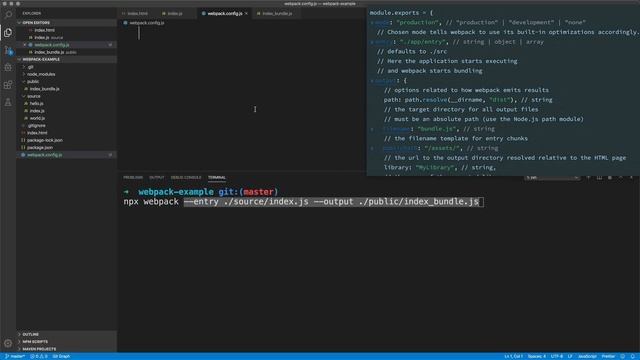Open the feedback smiley icon in status bar
The height and width of the screenshot is (360, 640).
(x=622, y=356)
